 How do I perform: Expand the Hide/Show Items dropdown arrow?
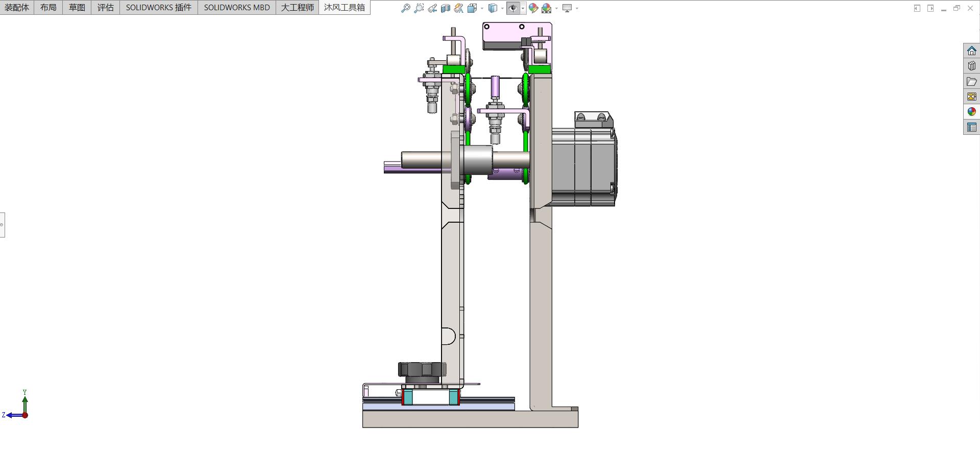click(x=523, y=8)
